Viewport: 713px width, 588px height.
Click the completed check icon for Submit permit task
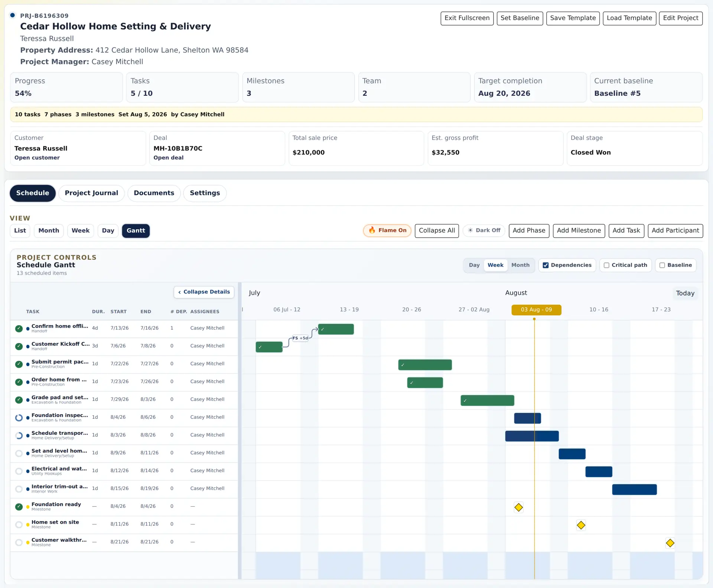pyautogui.click(x=19, y=364)
